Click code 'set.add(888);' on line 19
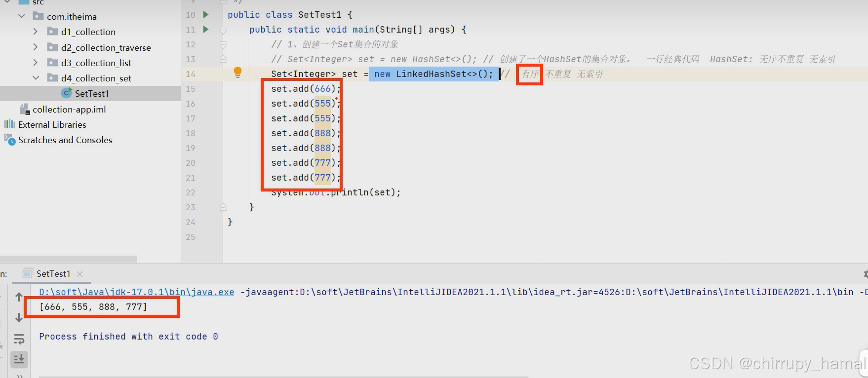This screenshot has height=378, width=868. (306, 148)
